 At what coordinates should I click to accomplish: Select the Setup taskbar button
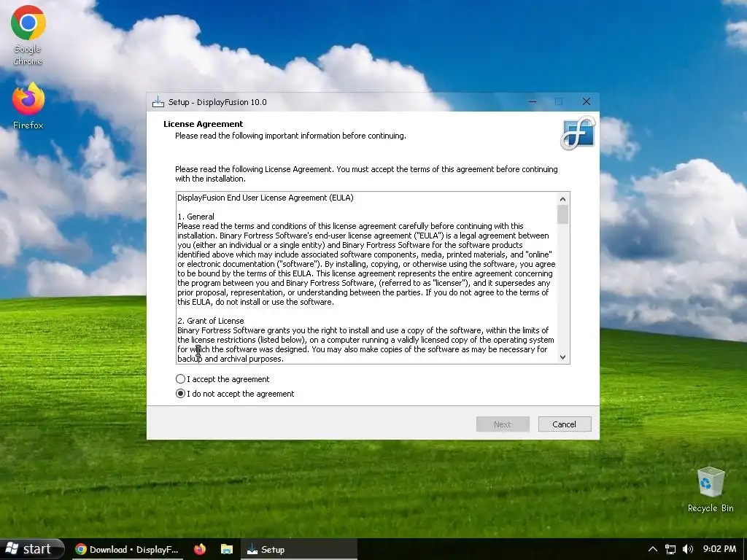[298, 550]
